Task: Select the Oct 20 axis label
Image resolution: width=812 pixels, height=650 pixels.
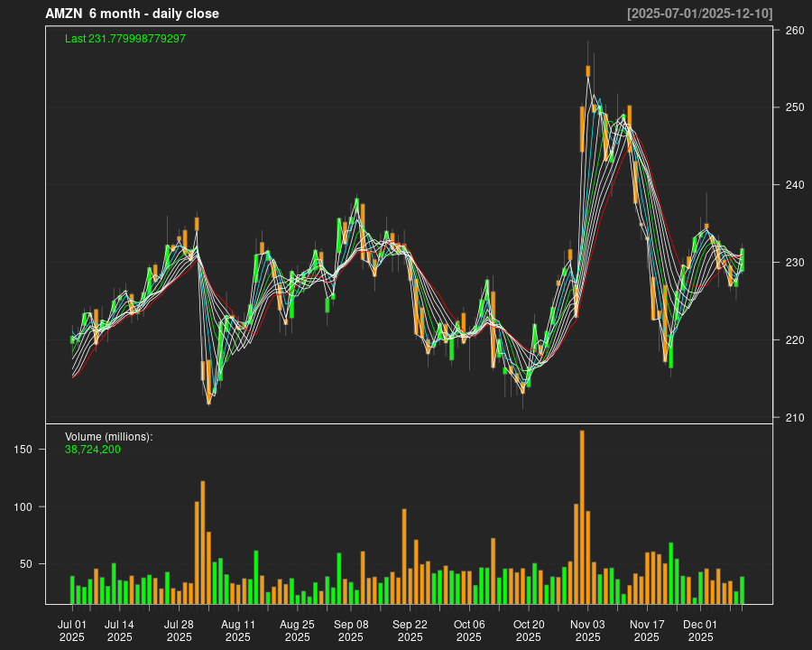Action: 530,624
